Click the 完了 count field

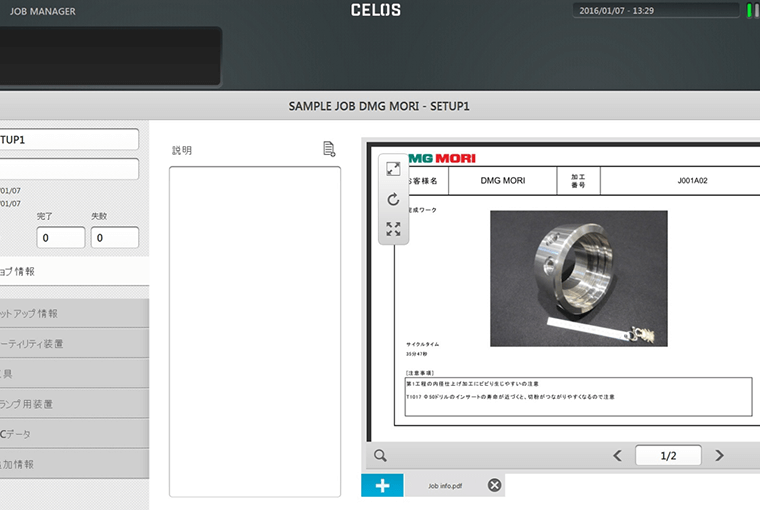(x=61, y=238)
